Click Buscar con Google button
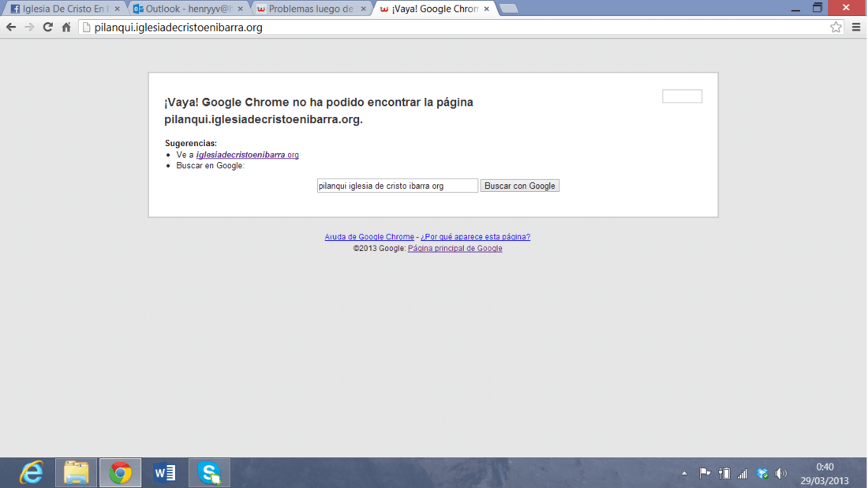 519,186
